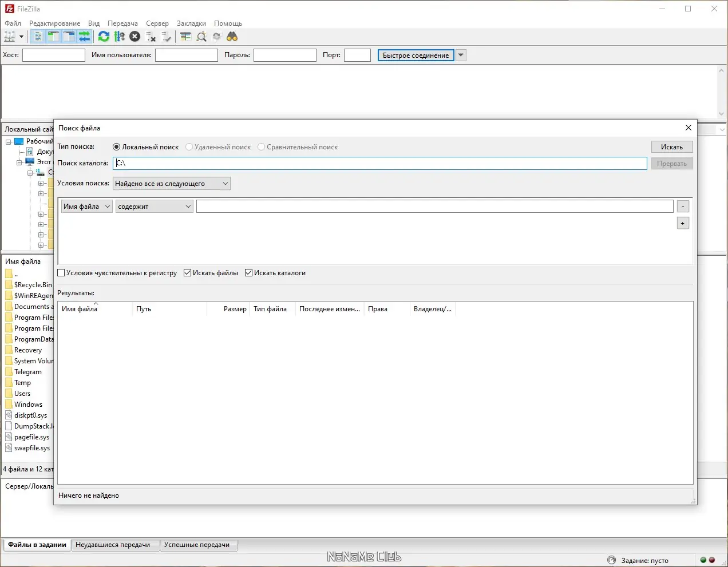
Task: Sort results by 'Тип файла' column
Action: pos(272,309)
